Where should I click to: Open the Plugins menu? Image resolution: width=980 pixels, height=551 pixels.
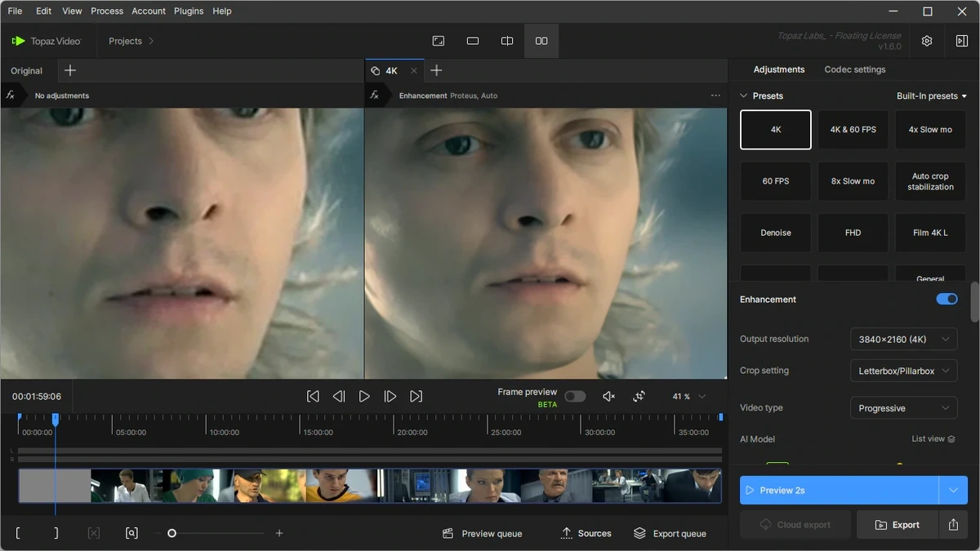coord(189,11)
